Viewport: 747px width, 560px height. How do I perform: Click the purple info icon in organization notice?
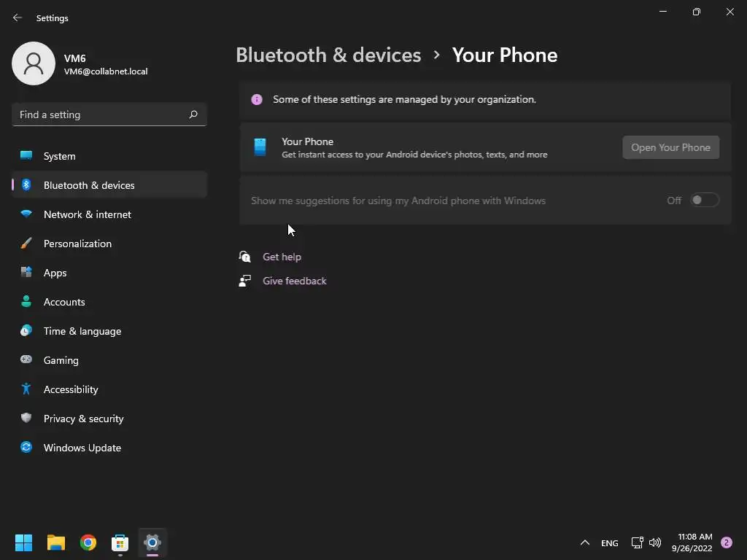(257, 99)
